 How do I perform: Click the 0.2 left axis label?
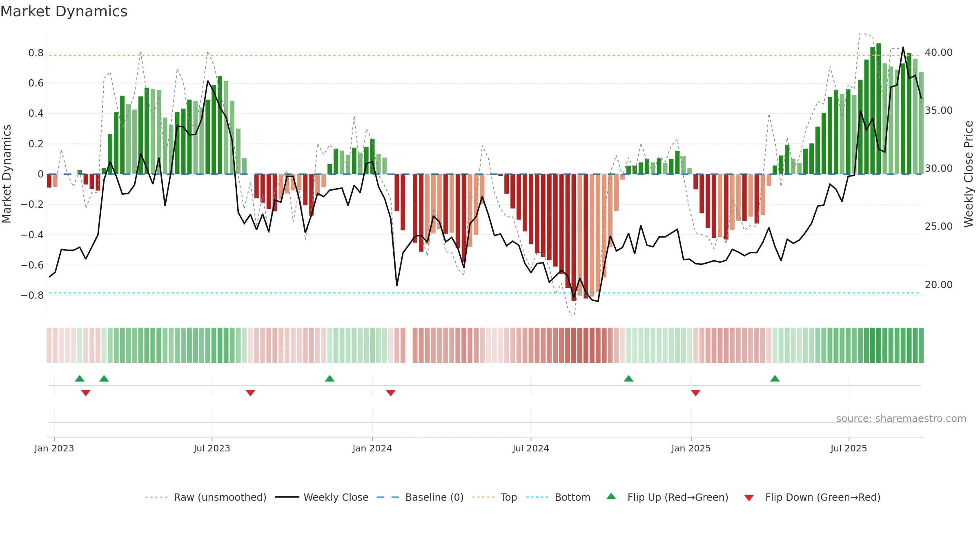tap(36, 144)
